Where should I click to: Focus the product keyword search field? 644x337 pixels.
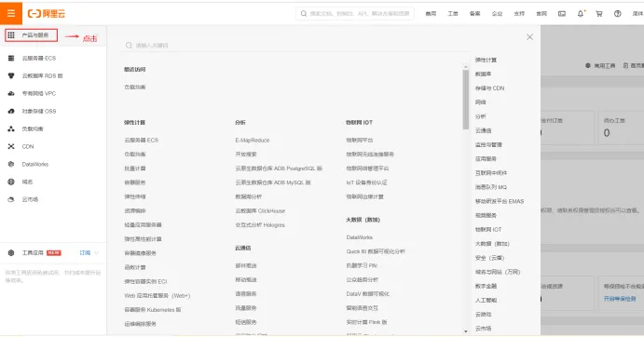point(296,46)
